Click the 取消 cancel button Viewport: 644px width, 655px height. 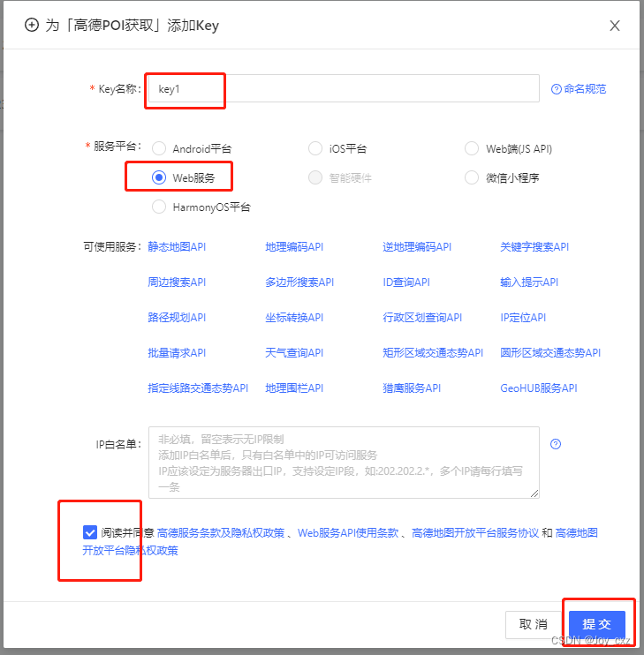534,624
